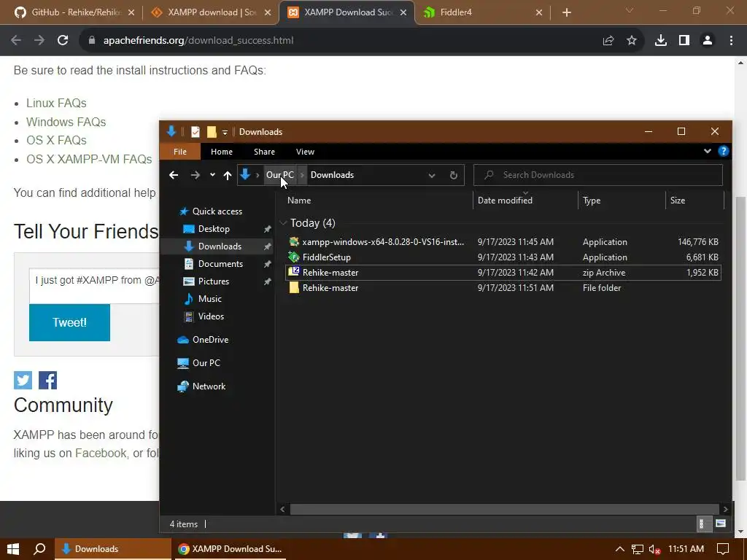Click the Tweet! button
The height and width of the screenshot is (560, 747).
click(x=69, y=322)
